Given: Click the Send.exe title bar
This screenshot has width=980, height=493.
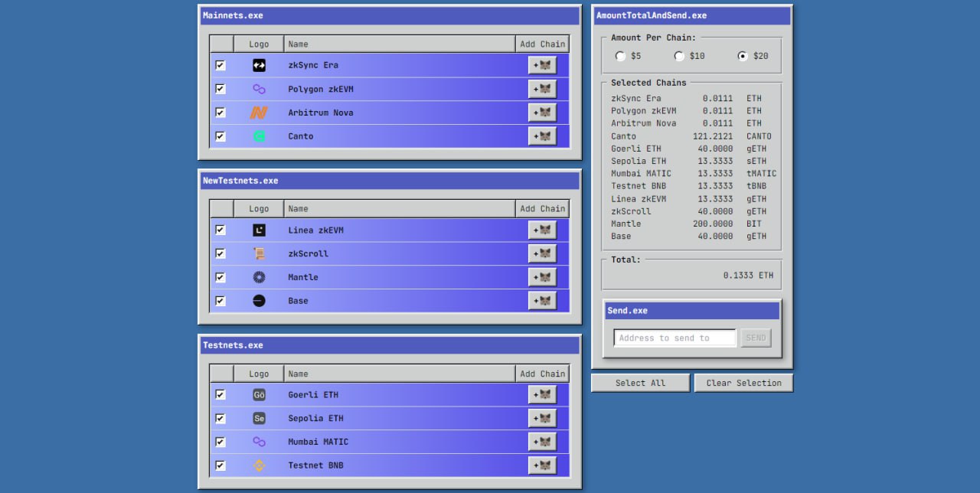Looking at the screenshot, I should point(692,311).
